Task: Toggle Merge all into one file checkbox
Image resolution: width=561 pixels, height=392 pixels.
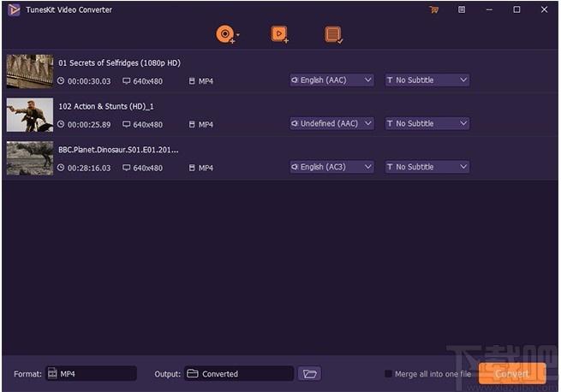Action: (388, 374)
